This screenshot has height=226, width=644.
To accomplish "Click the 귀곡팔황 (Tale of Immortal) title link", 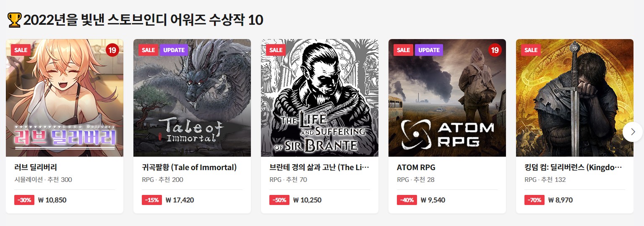I will click(189, 167).
